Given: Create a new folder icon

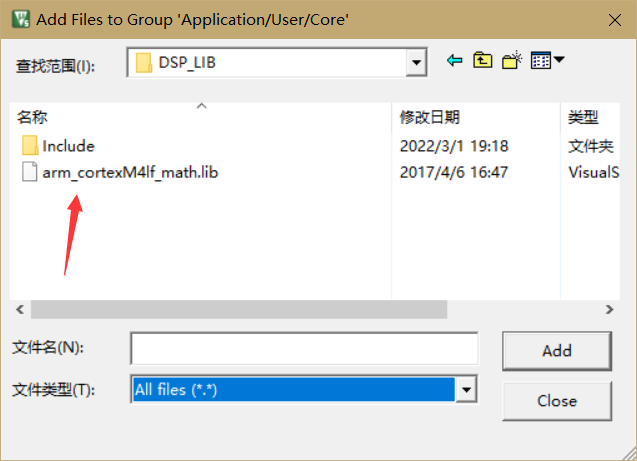Looking at the screenshot, I should 512,61.
